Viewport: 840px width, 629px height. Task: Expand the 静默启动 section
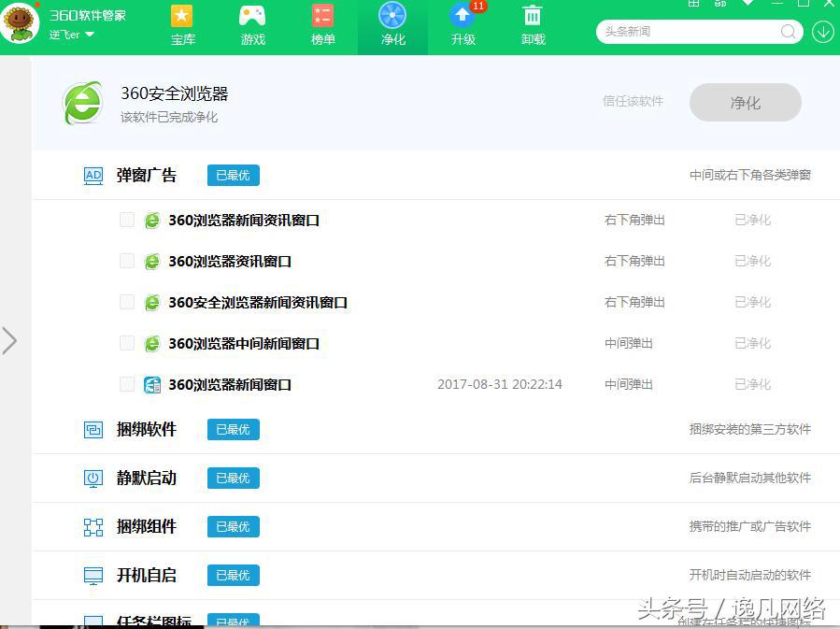click(x=435, y=478)
